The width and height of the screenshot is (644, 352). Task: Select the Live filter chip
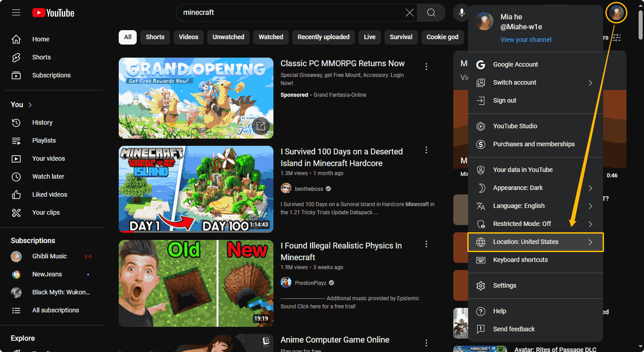370,37
